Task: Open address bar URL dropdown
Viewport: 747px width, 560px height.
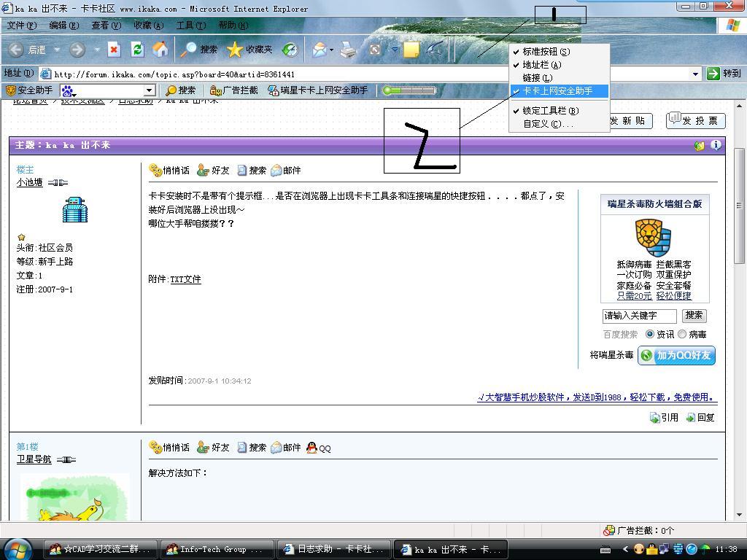Action: pyautogui.click(x=695, y=74)
